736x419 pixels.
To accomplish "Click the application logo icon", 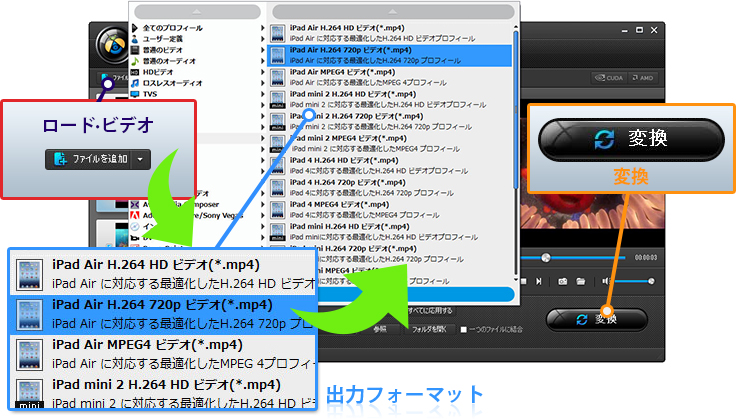I will tap(113, 46).
